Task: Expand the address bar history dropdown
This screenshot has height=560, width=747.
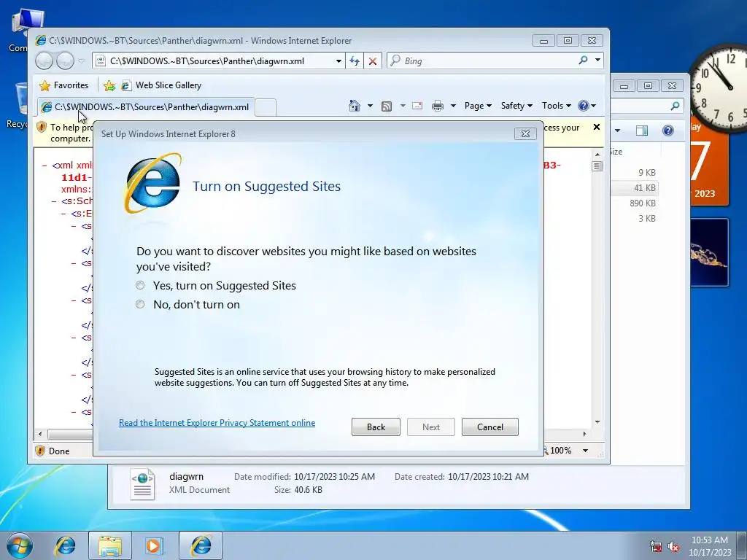Action: pos(338,61)
